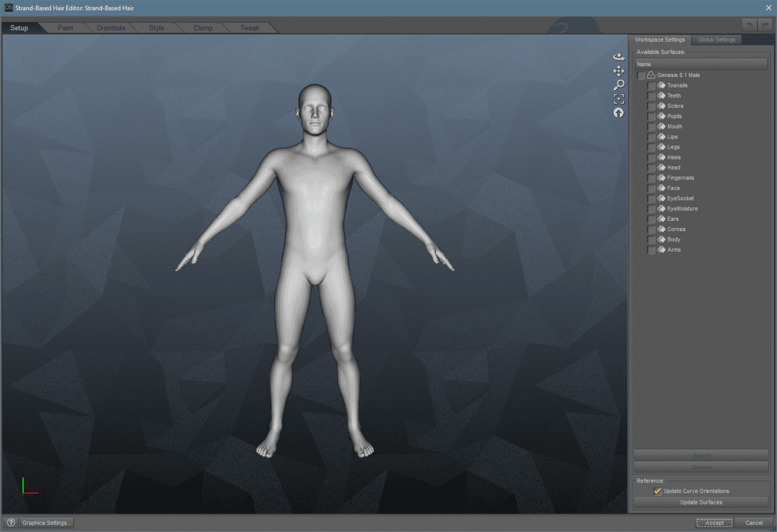Viewport: 777px width, 532px height.
Task: Click the undo arrow icon
Action: [x=749, y=25]
